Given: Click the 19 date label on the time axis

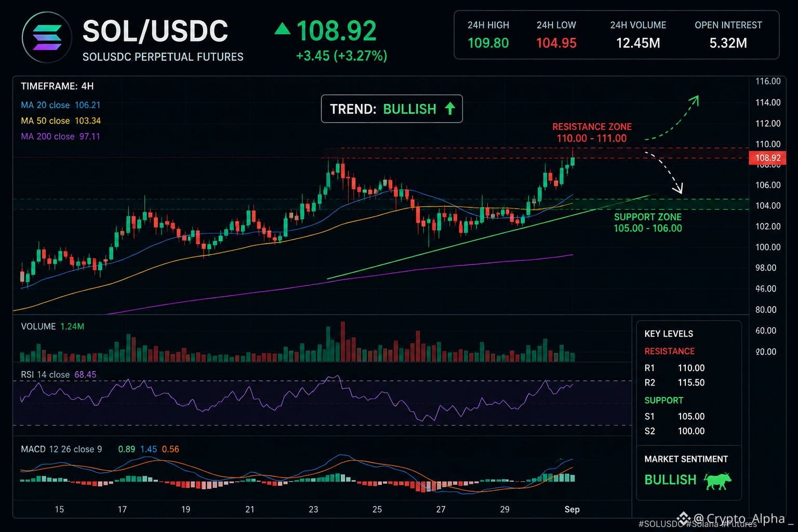Looking at the screenshot, I should [x=185, y=509].
